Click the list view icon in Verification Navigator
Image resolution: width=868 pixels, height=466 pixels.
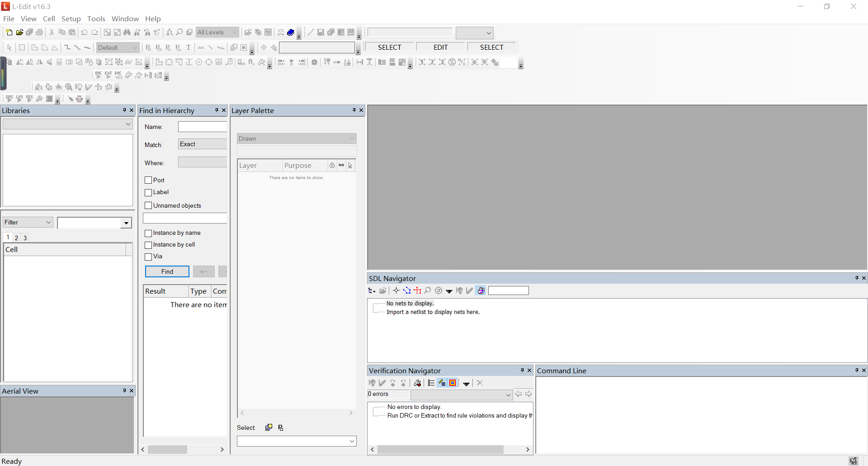431,383
